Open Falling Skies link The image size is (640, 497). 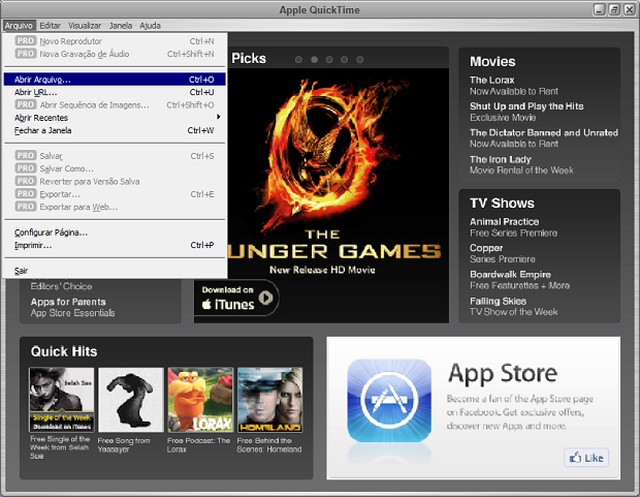pyautogui.click(x=498, y=301)
